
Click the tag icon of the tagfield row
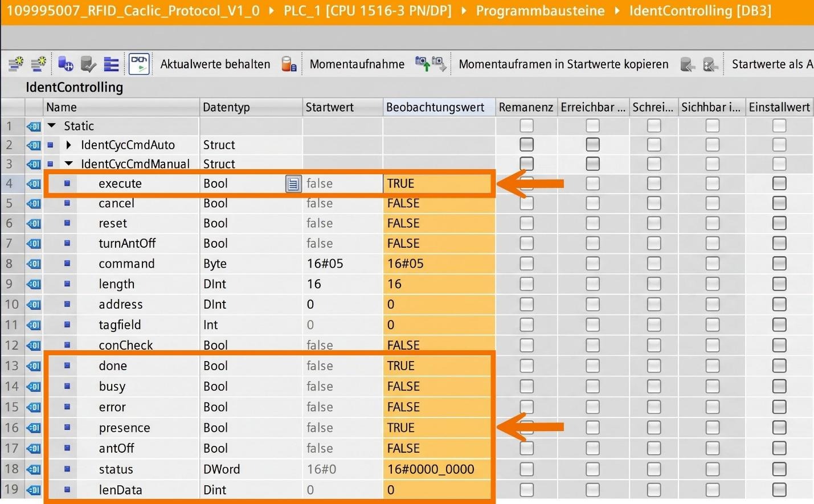tap(34, 325)
